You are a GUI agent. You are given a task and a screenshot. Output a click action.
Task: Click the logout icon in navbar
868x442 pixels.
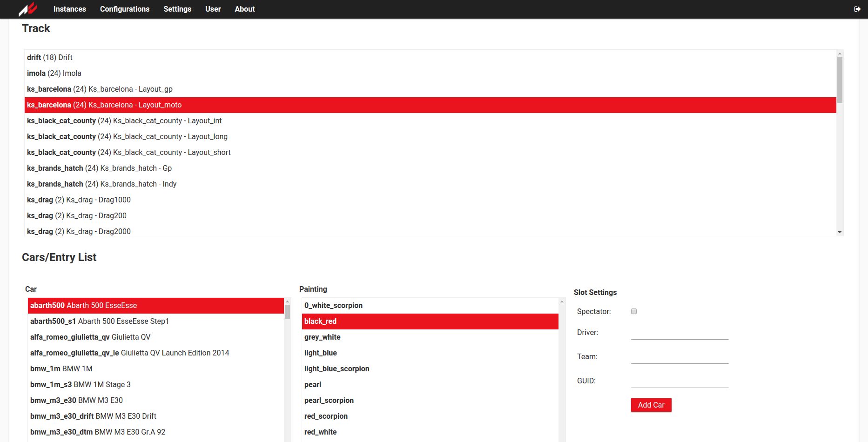(x=857, y=9)
